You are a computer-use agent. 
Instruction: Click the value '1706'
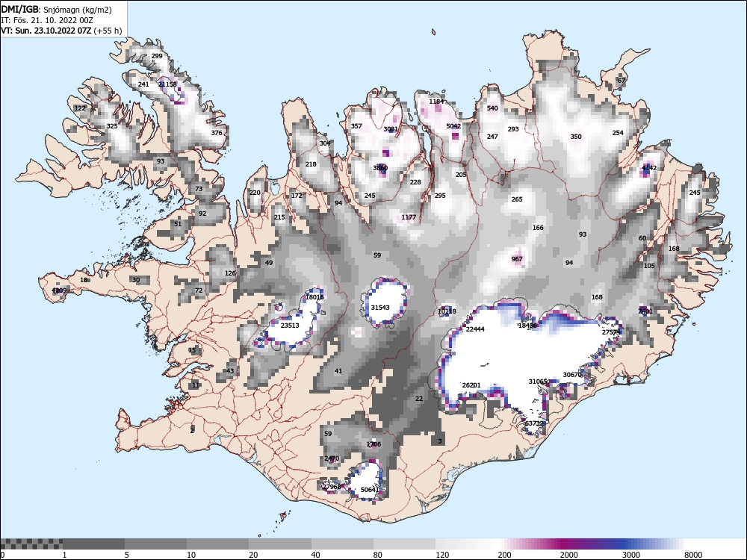tap(373, 444)
